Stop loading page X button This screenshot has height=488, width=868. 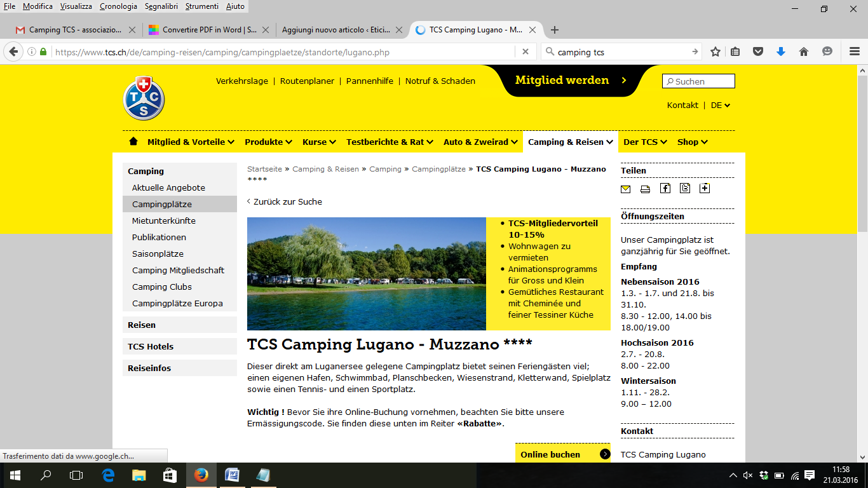click(526, 52)
